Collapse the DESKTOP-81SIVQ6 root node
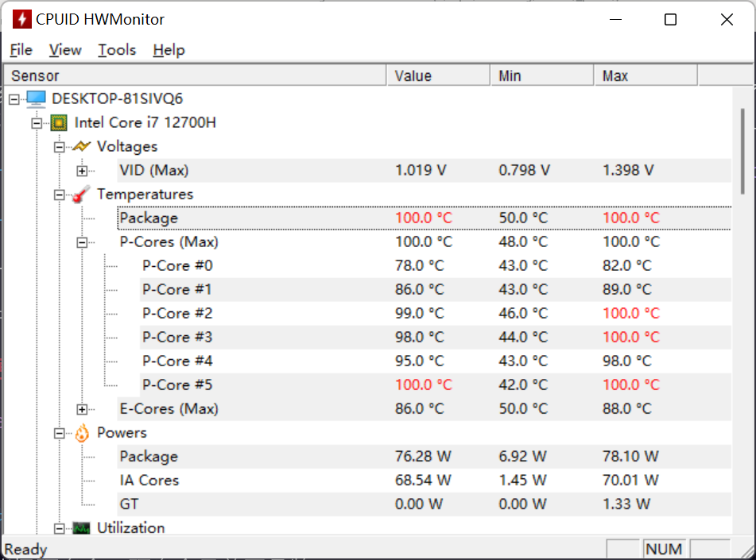 point(14,99)
